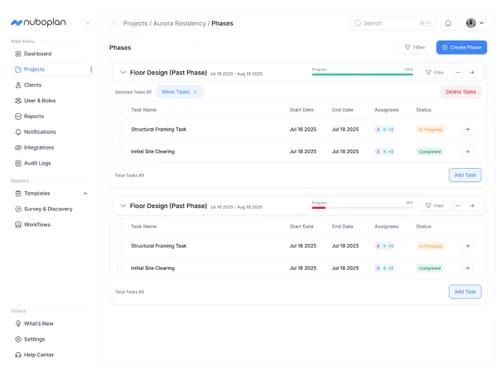
Task: Collapse the second Floor Design phase
Action: click(x=123, y=206)
